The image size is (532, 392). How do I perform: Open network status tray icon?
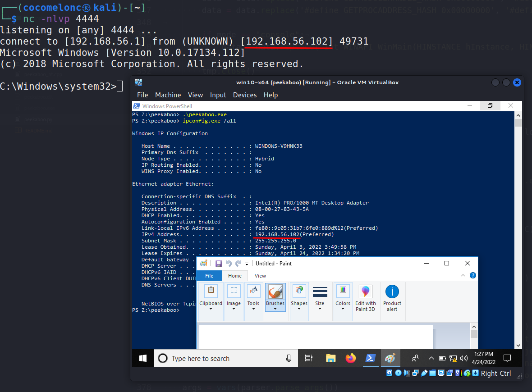coord(453,358)
